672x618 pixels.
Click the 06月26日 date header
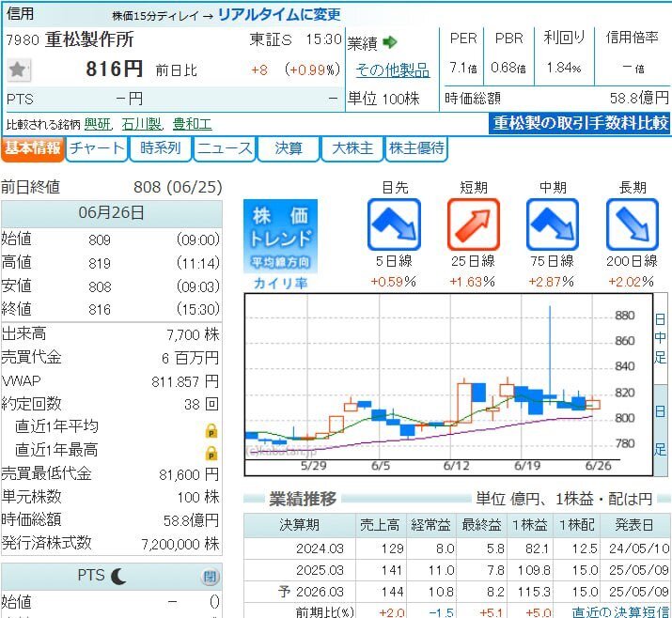coord(111,213)
